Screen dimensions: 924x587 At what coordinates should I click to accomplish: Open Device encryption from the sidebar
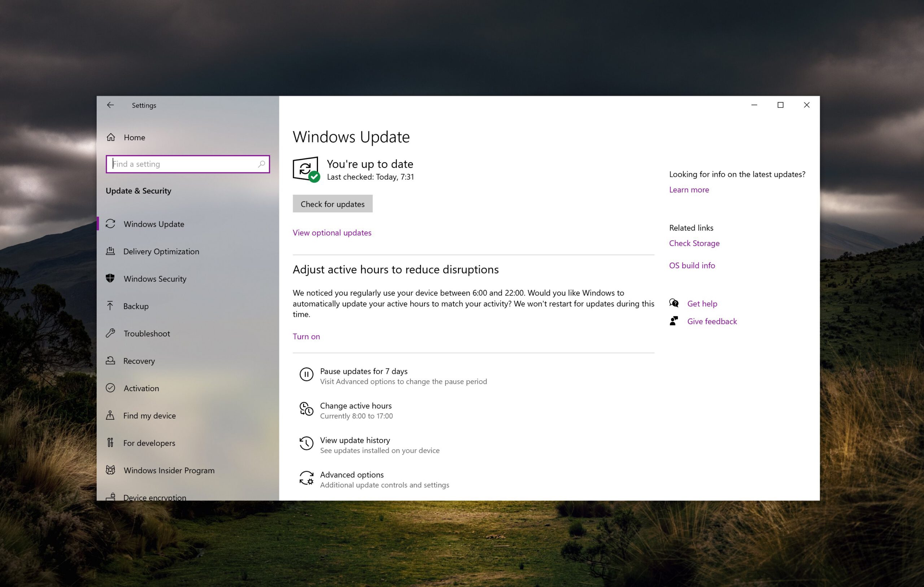154,497
